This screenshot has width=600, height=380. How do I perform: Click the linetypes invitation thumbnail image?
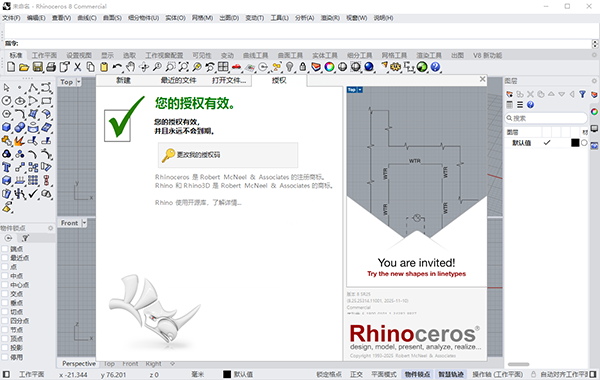pos(417,187)
